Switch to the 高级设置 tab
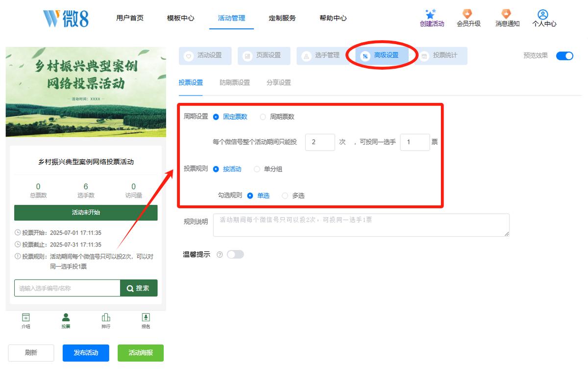Viewport: 588px width, 370px height. (x=382, y=56)
